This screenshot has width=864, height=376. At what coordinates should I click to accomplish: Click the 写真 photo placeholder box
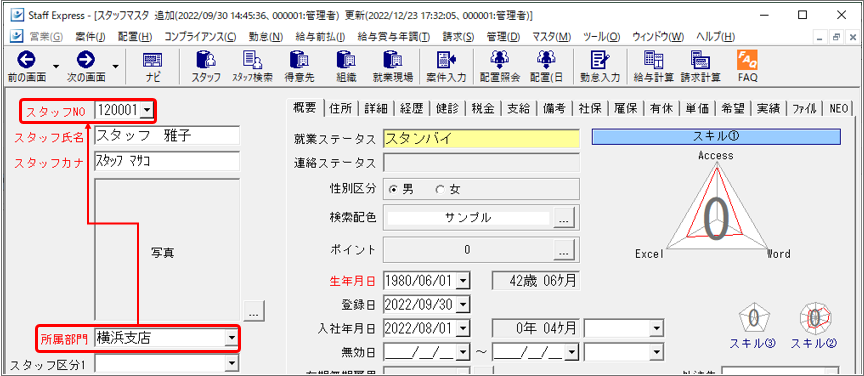point(168,249)
